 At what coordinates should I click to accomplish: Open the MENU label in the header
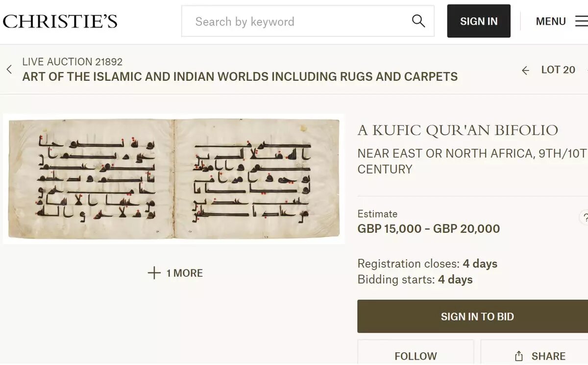click(x=551, y=22)
